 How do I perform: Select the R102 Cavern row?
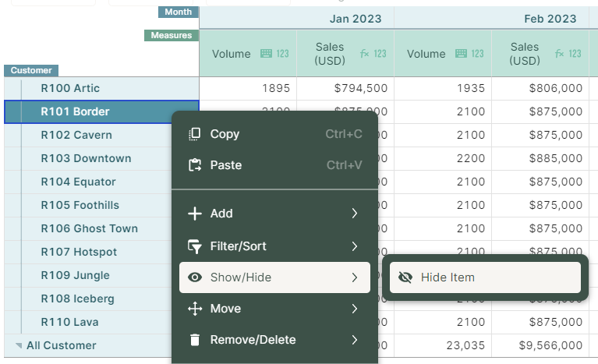[x=88, y=135]
